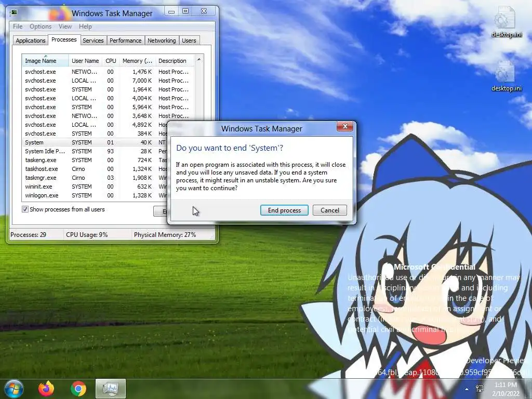Select the taskmgr.exe process row
This screenshot has height=399, width=532.
click(x=95, y=178)
